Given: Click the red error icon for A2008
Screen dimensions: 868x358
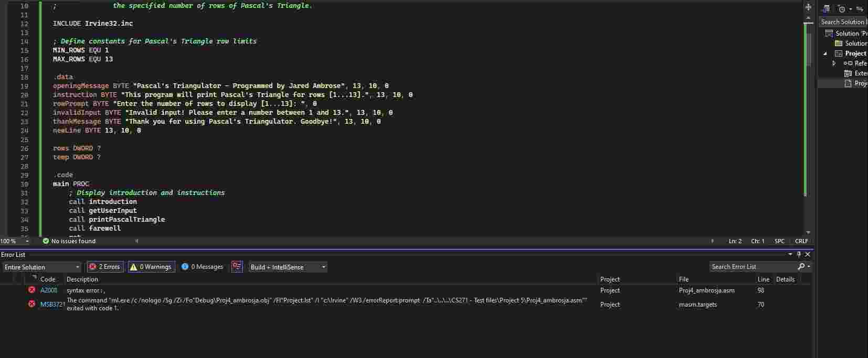Looking at the screenshot, I should click(x=31, y=290).
